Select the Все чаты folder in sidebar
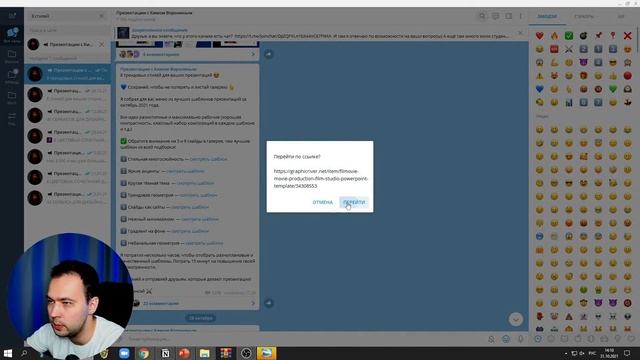 pyautogui.click(x=12, y=35)
